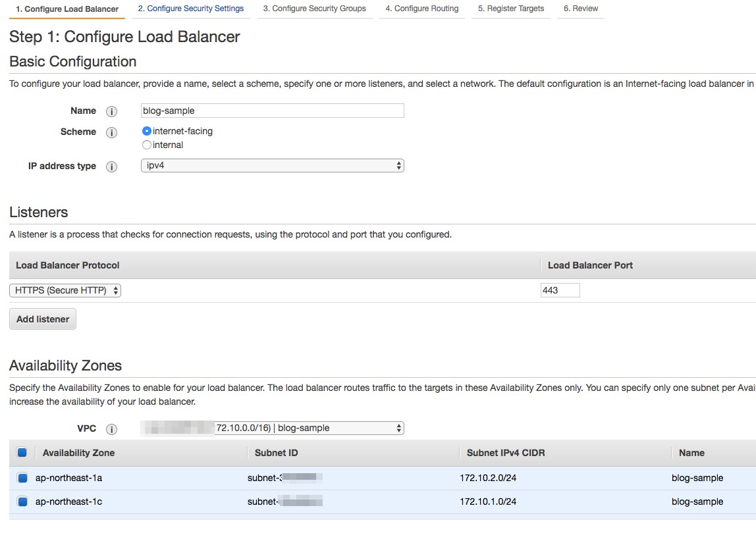
Task: View the VPC info tooltip icon
Action: pyautogui.click(x=111, y=428)
